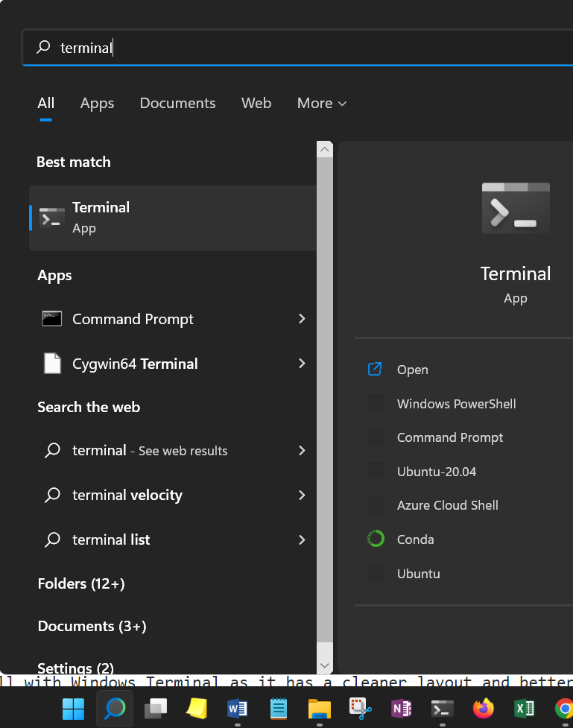The width and height of the screenshot is (573, 728).
Task: Click the Command Prompt app icon in results
Action: pos(52,319)
